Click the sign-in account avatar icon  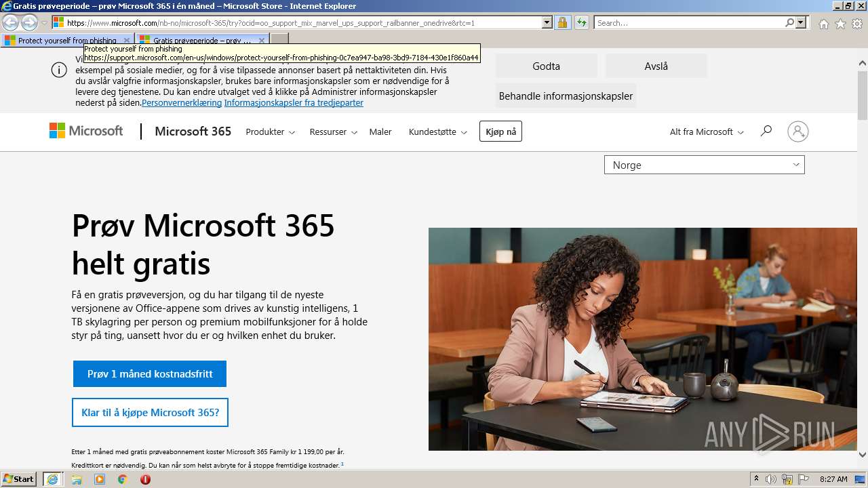point(798,131)
